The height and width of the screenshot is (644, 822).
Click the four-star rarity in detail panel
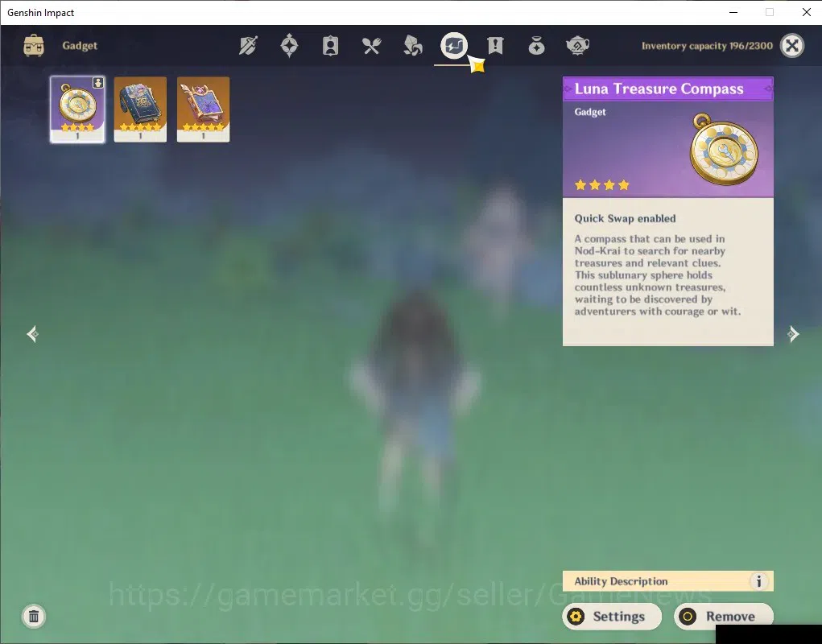[602, 185]
